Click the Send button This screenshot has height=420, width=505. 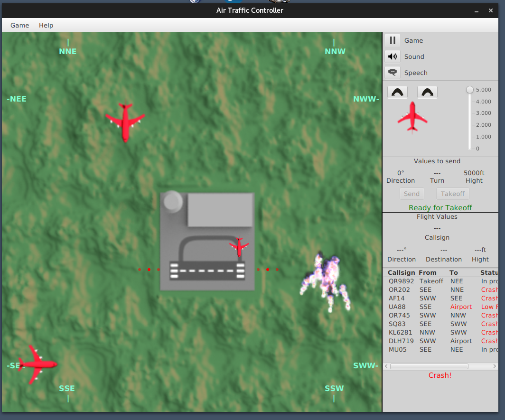point(411,194)
